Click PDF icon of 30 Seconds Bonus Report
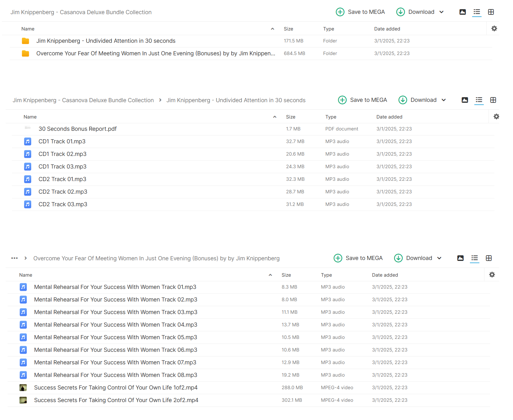Screen dimensions: 513x420 pyautogui.click(x=28, y=128)
